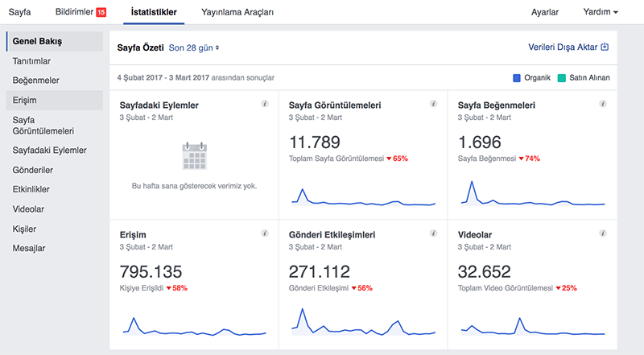The image size is (644, 355).
Task: Click the export icon beside Verileri Dışa Aktar
Action: [x=605, y=47]
